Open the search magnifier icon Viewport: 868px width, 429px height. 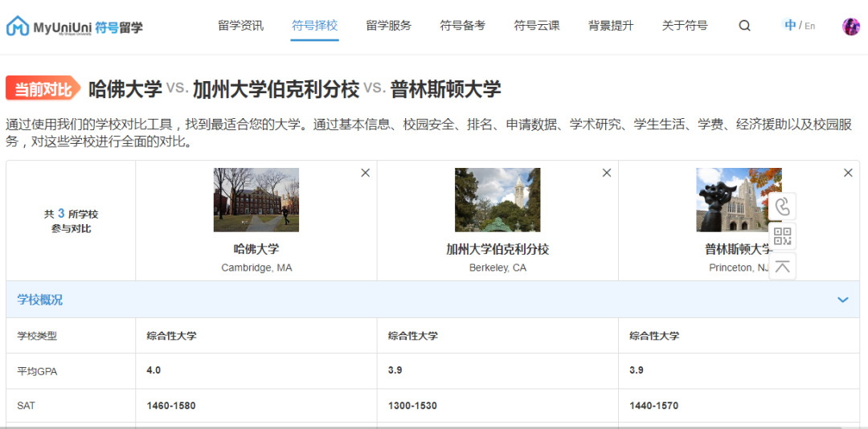(744, 26)
